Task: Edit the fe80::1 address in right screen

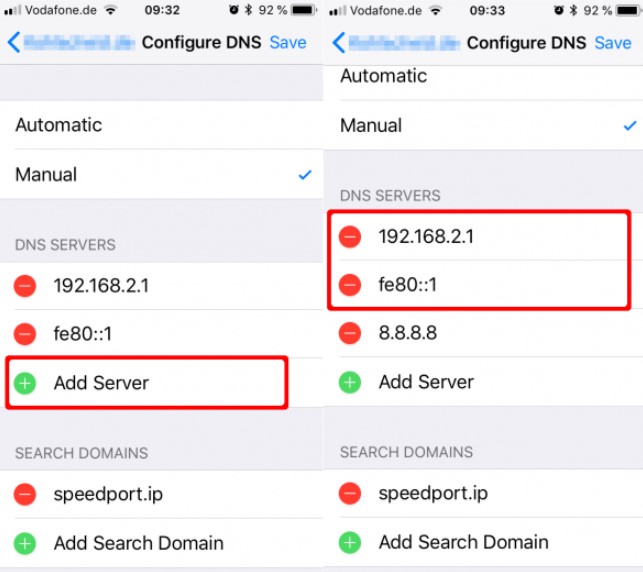Action: (408, 284)
